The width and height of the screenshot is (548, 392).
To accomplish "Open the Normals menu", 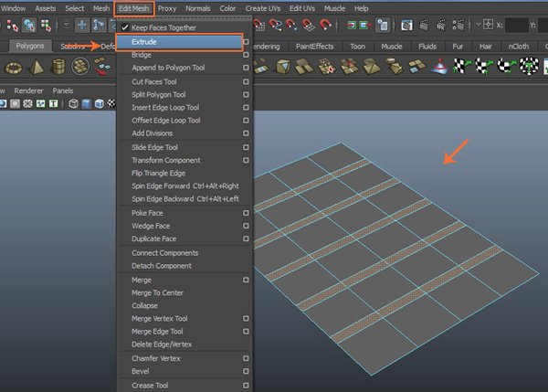I will 198,8.
